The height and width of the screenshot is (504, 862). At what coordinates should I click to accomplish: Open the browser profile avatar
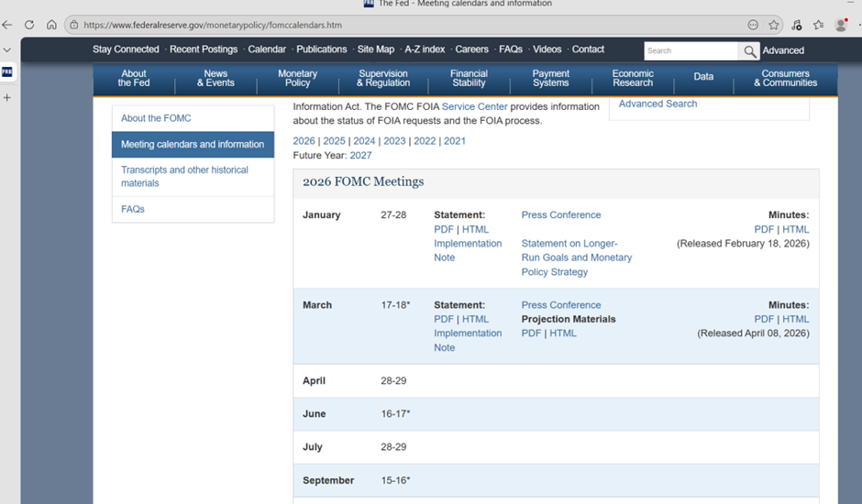(x=841, y=25)
